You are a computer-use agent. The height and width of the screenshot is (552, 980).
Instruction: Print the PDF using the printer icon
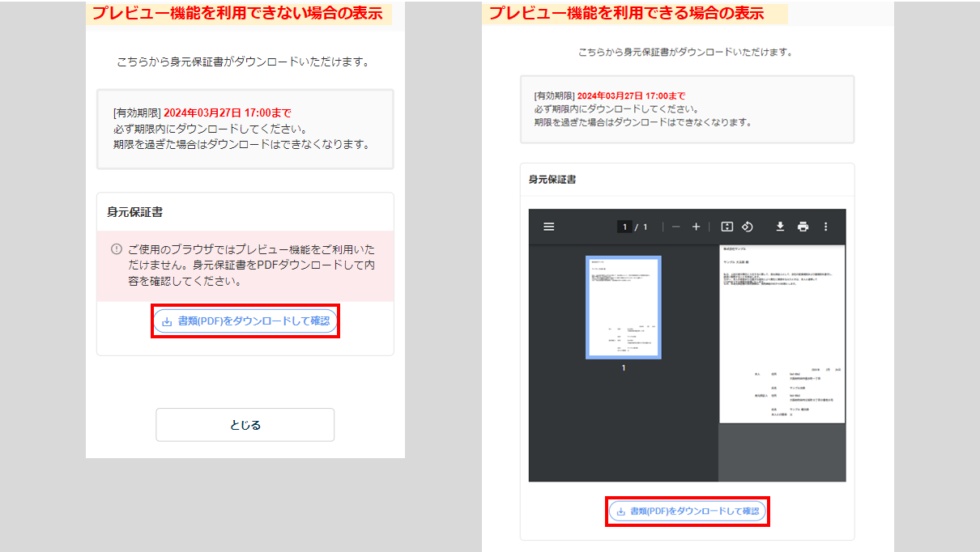tap(803, 227)
